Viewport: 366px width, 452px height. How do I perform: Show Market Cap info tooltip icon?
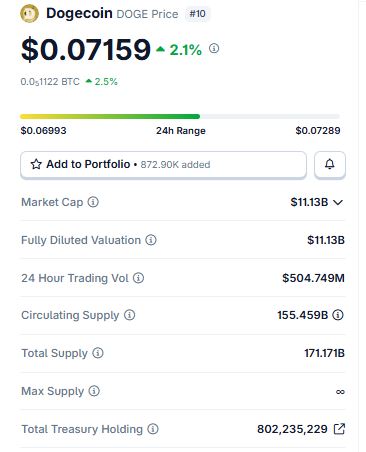click(x=93, y=202)
